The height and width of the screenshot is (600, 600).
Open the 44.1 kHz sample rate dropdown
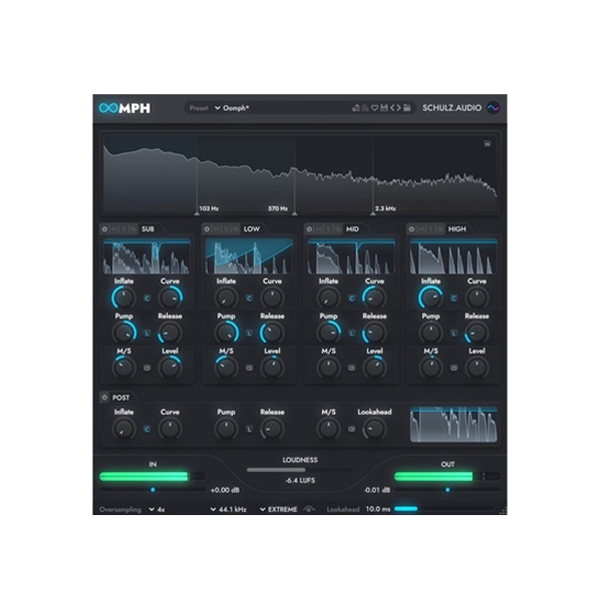[228, 509]
